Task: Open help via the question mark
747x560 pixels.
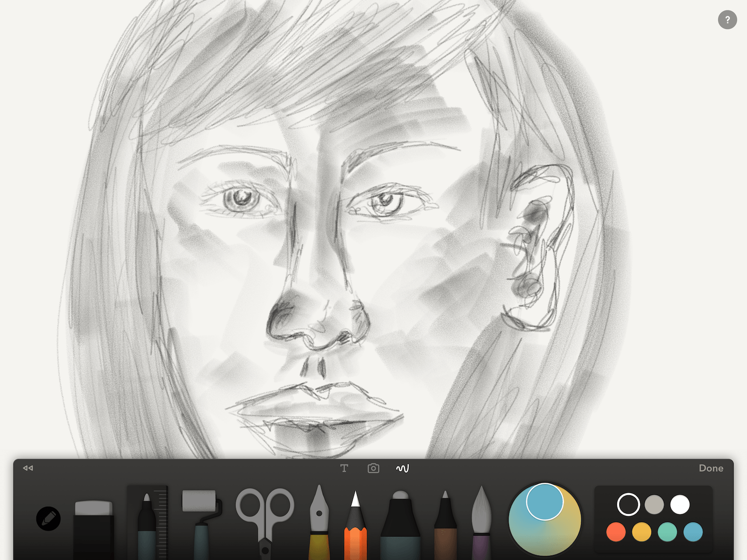Action: (728, 19)
